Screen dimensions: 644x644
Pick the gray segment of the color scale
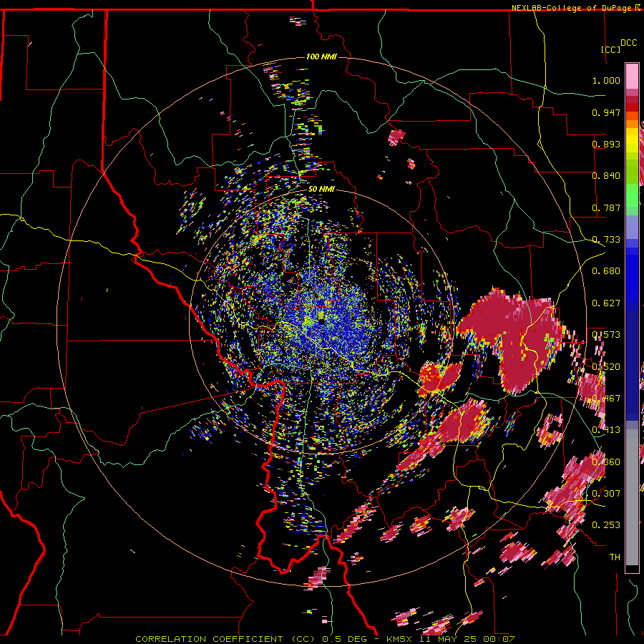tap(632, 497)
